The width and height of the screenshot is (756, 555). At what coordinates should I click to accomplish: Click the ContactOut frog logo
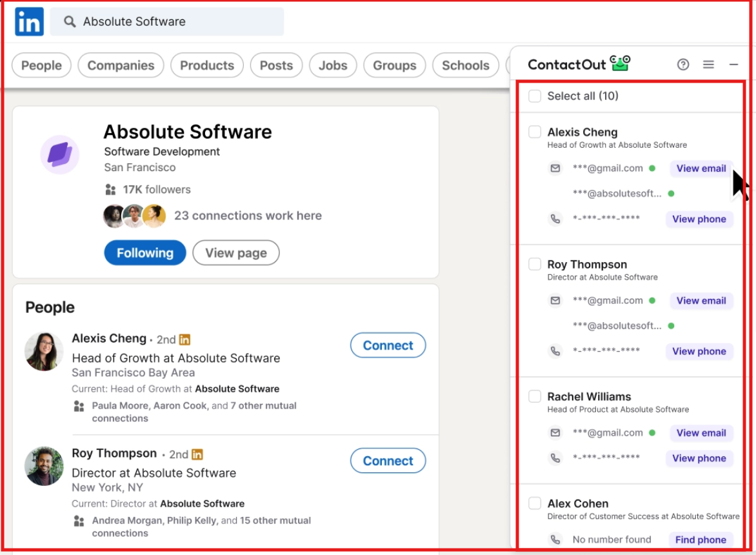tap(621, 63)
